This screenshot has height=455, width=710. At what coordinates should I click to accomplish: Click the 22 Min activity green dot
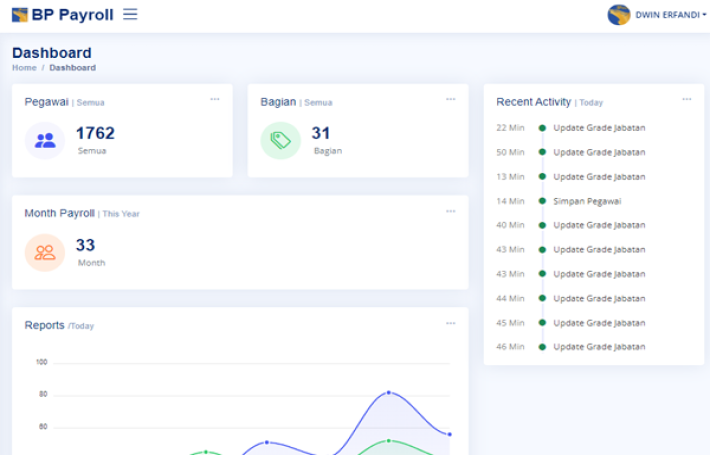pos(542,128)
